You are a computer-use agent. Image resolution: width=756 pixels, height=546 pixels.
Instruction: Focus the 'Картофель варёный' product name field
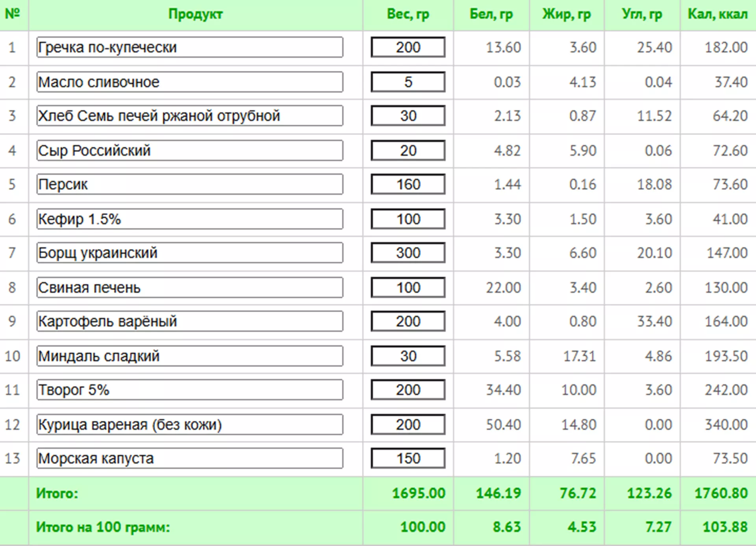(189, 321)
